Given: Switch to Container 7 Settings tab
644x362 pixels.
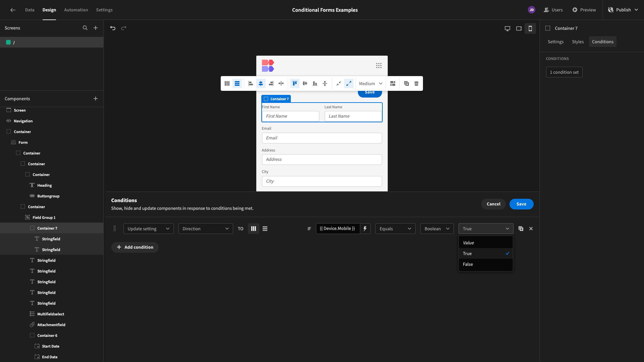Looking at the screenshot, I should point(555,42).
